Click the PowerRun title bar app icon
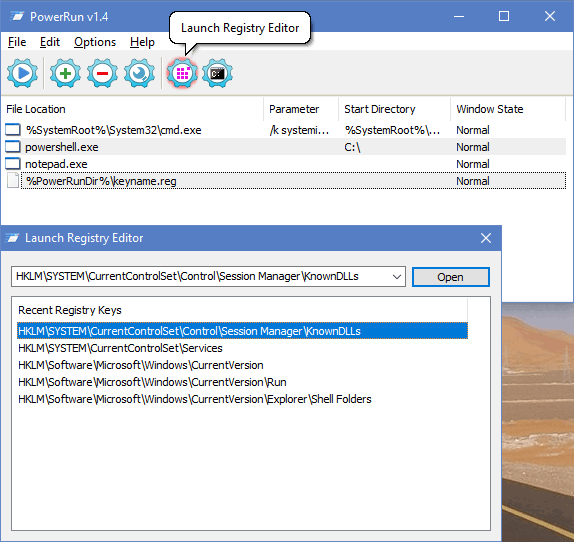This screenshot has width=574, height=542. click(x=17, y=16)
